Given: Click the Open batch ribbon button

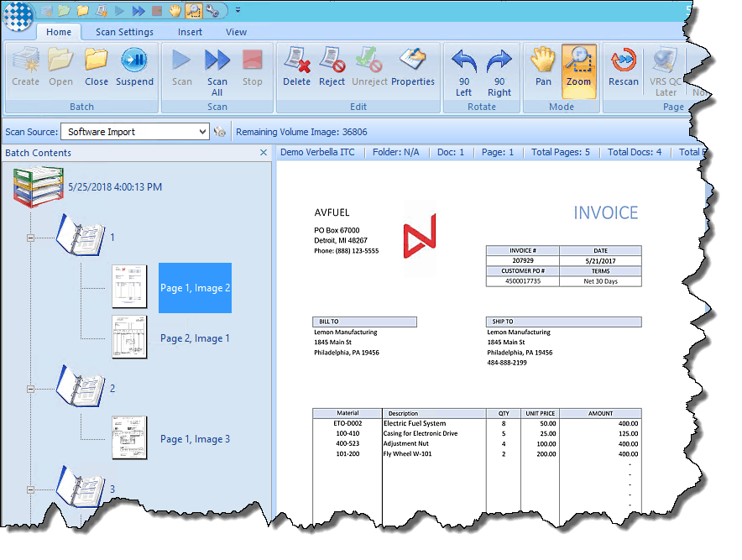Looking at the screenshot, I should click(60, 67).
